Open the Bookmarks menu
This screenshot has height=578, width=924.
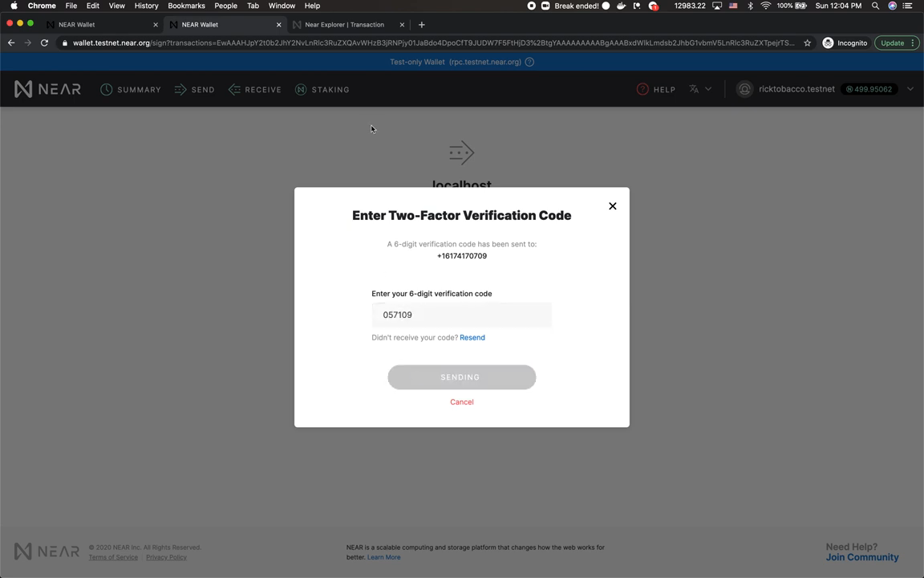point(186,6)
